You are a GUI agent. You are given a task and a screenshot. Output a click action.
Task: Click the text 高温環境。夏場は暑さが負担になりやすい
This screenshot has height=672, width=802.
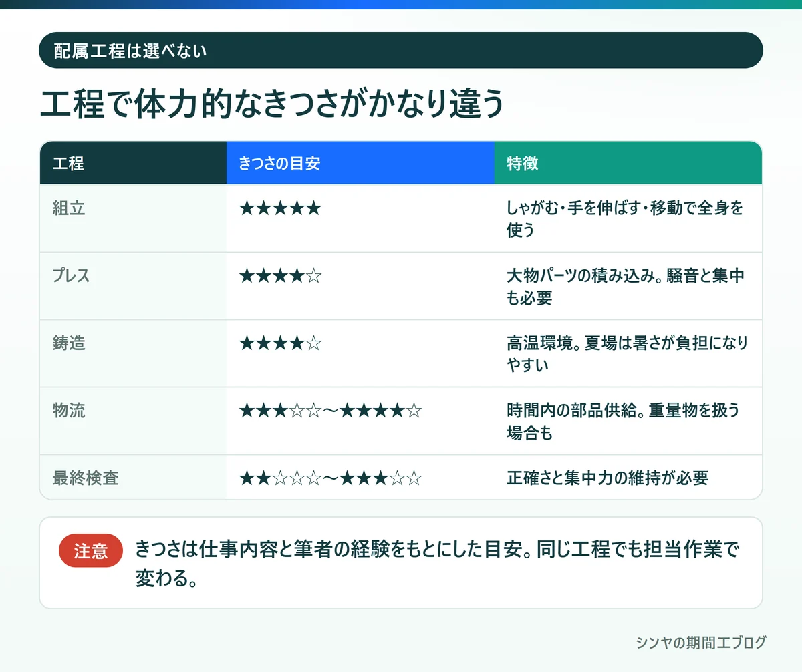[x=627, y=354]
